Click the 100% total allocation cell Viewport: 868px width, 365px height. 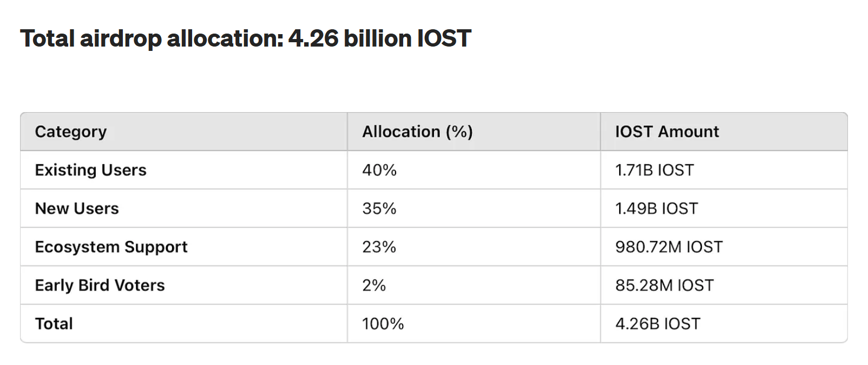(x=383, y=324)
